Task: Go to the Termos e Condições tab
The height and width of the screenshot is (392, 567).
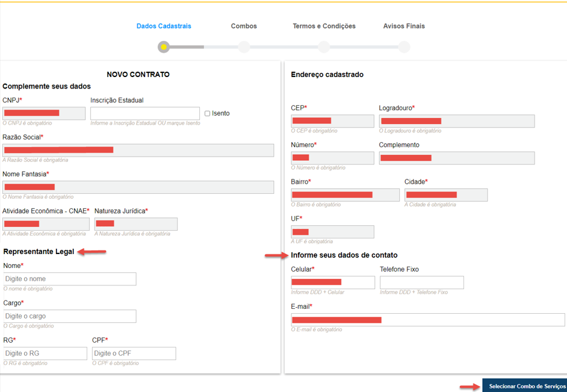Action: pos(324,26)
